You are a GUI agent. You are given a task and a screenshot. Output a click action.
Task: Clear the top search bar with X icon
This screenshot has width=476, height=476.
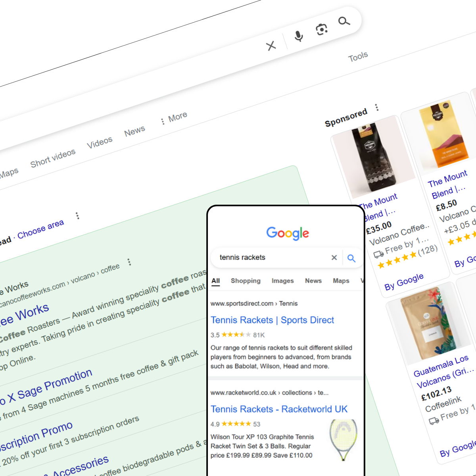coord(271,46)
